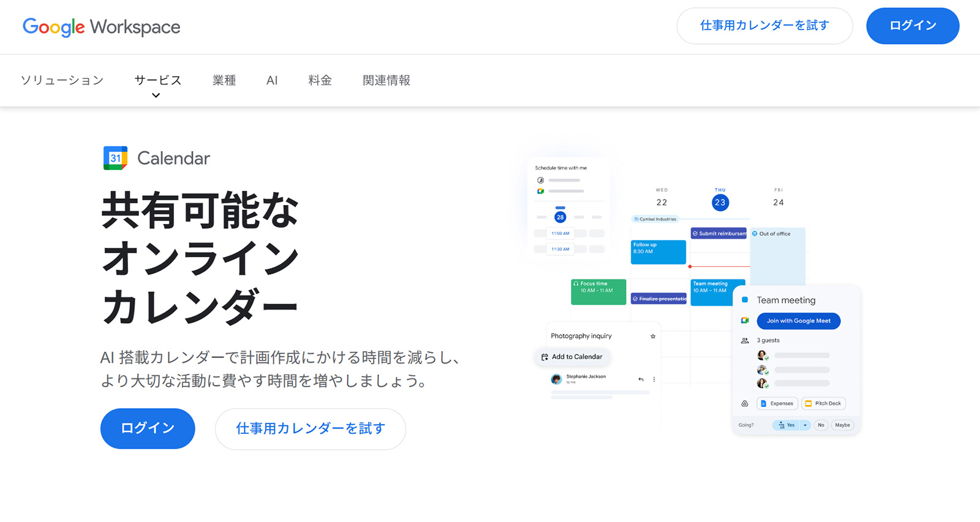Click Stephanie Jackson's avatar
This screenshot has width=980, height=522.
point(556,379)
